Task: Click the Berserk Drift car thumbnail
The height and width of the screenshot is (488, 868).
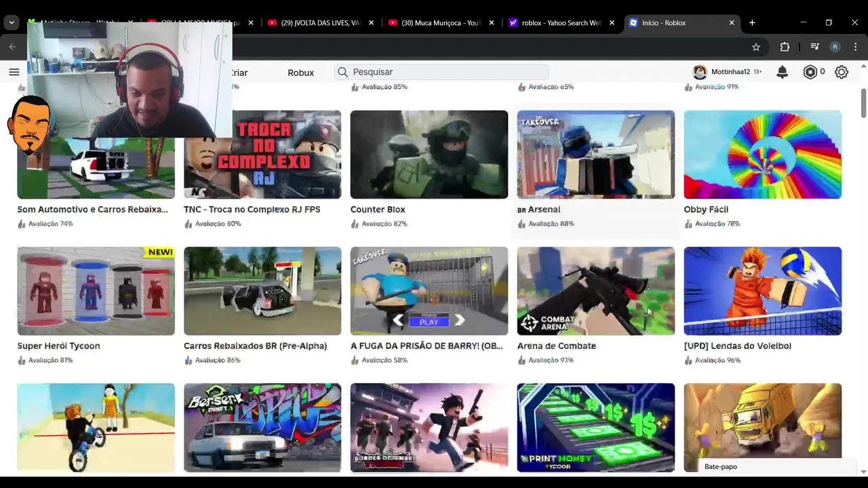Action: [x=262, y=428]
